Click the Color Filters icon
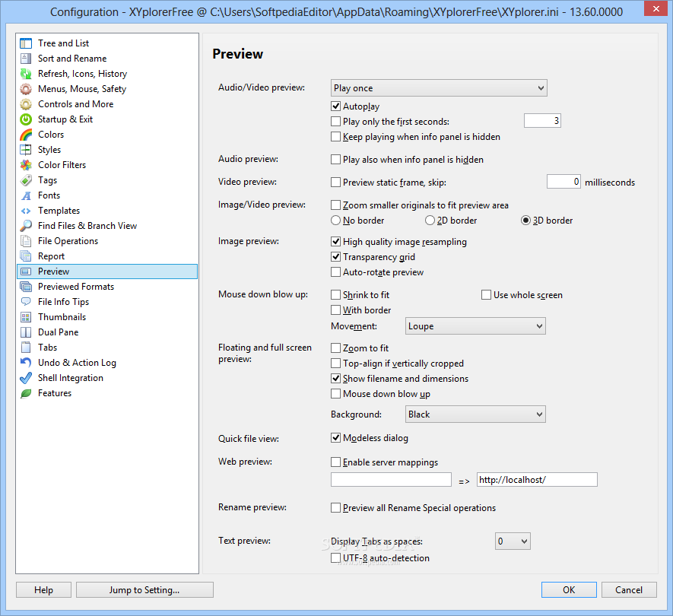 [26, 165]
